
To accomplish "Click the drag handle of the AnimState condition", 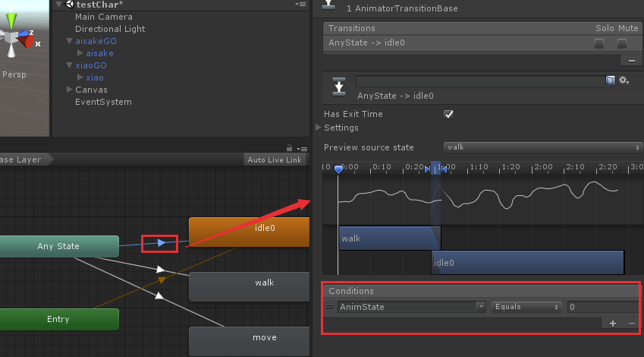I will (330, 307).
